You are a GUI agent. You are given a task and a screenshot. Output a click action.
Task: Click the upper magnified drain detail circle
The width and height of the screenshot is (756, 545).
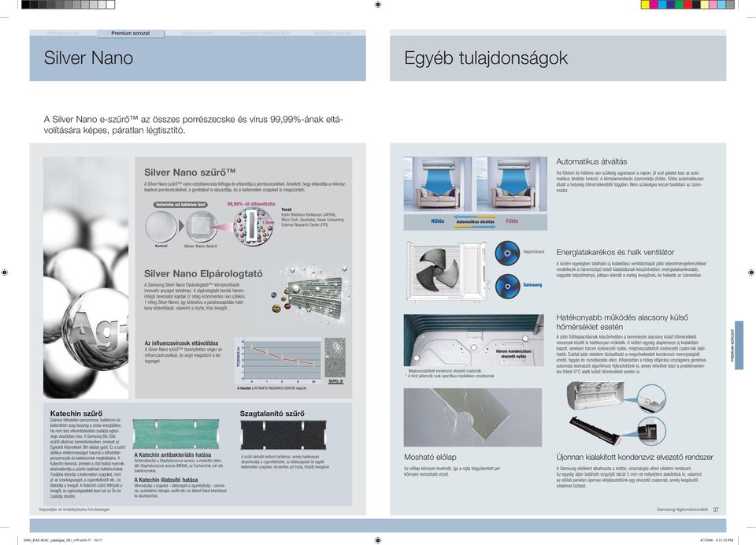(x=651, y=399)
